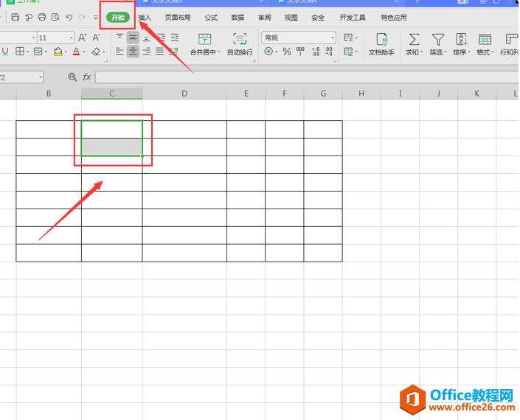The image size is (520, 420).
Task: Open the font size 11 dropdown
Action: [x=71, y=38]
